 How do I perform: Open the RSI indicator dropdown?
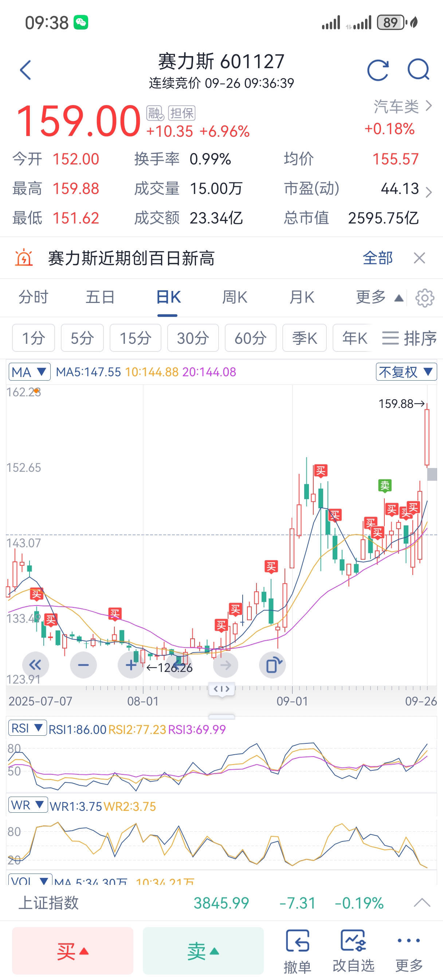pyautogui.click(x=27, y=728)
